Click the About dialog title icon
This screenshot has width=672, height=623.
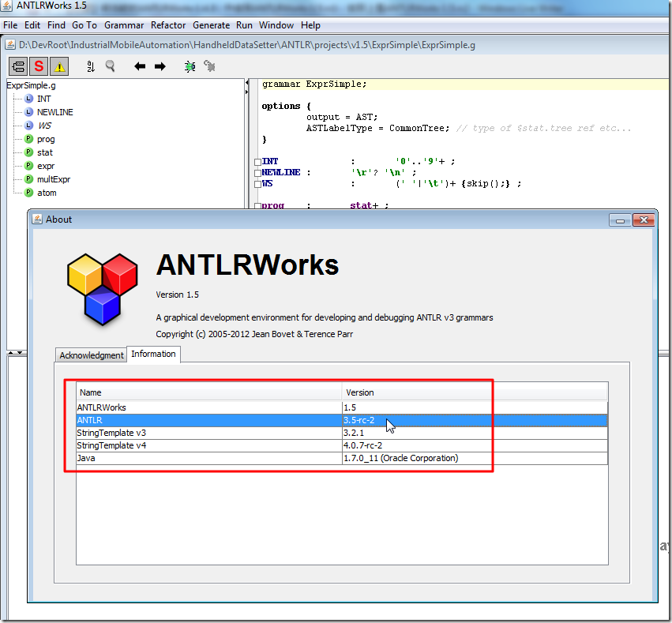(x=37, y=220)
